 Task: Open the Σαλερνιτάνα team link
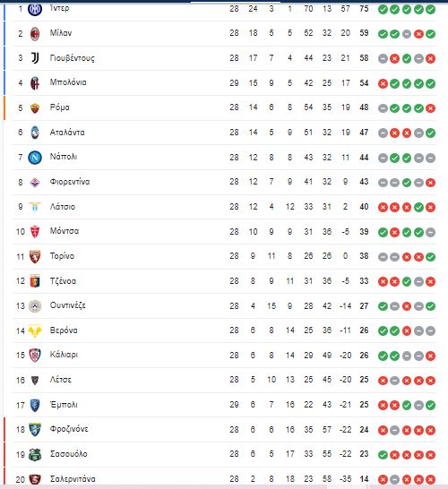coord(73,479)
